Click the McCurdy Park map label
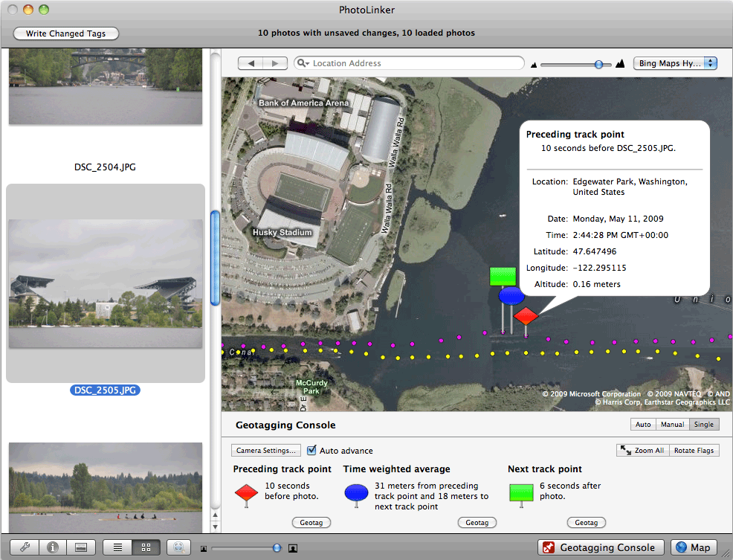Image resolution: width=733 pixels, height=560 pixels. (311, 387)
